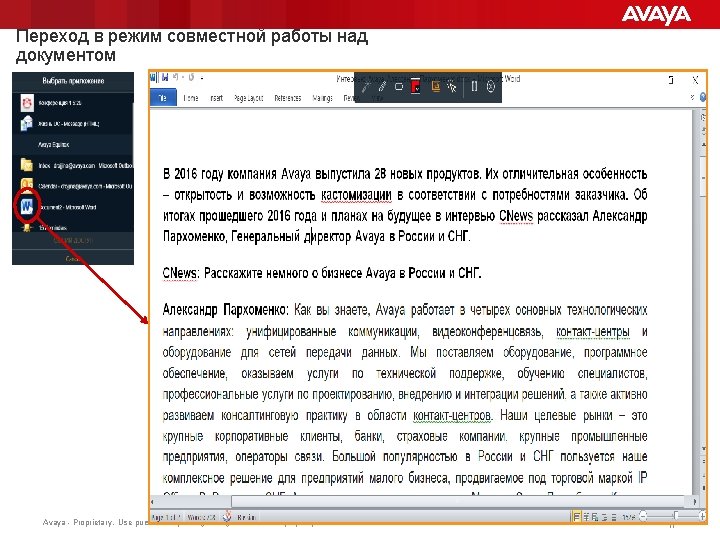Click the Page count indicator in status bar
The image size is (720, 540).
[165, 518]
